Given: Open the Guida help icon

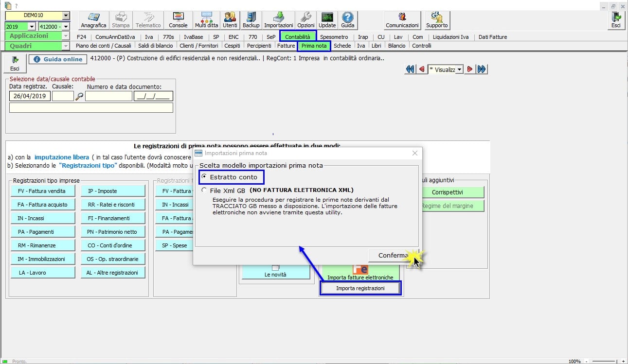Looking at the screenshot, I should 347,20.
